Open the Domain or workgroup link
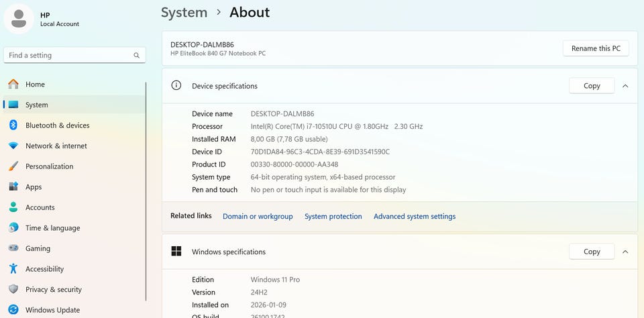This screenshot has width=644, height=318. (258, 216)
